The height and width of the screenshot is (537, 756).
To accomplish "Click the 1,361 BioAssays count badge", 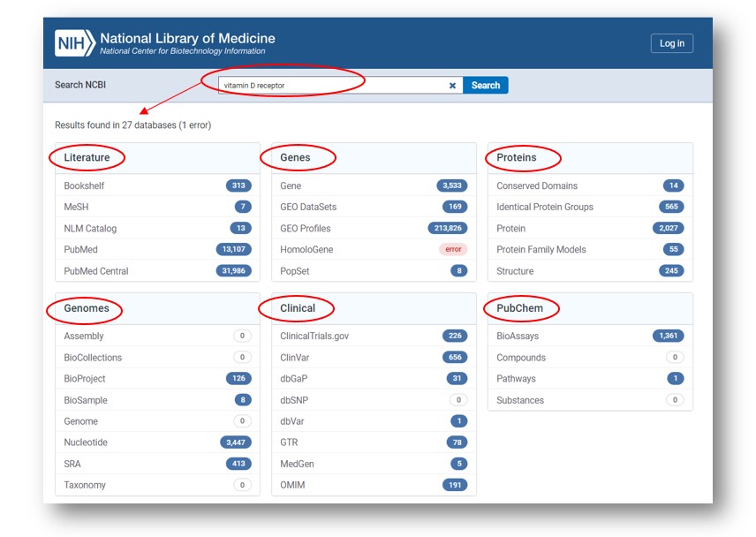I will [669, 336].
